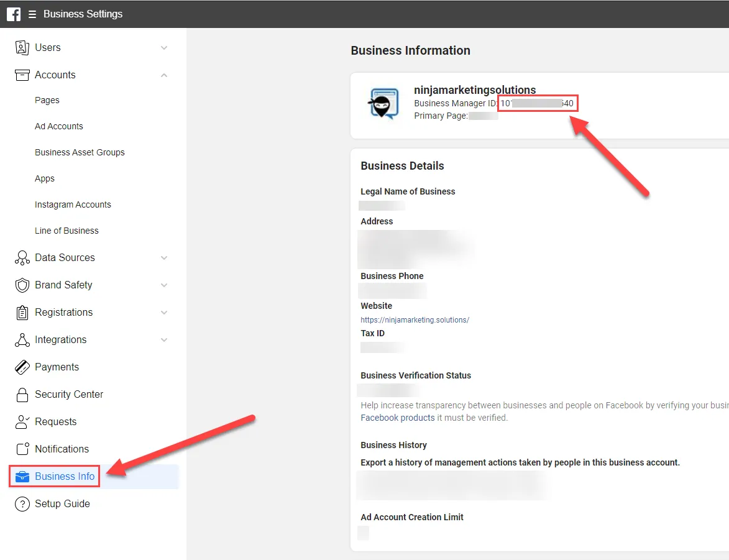Select Line of Business
This screenshot has height=560, width=729.
66,231
